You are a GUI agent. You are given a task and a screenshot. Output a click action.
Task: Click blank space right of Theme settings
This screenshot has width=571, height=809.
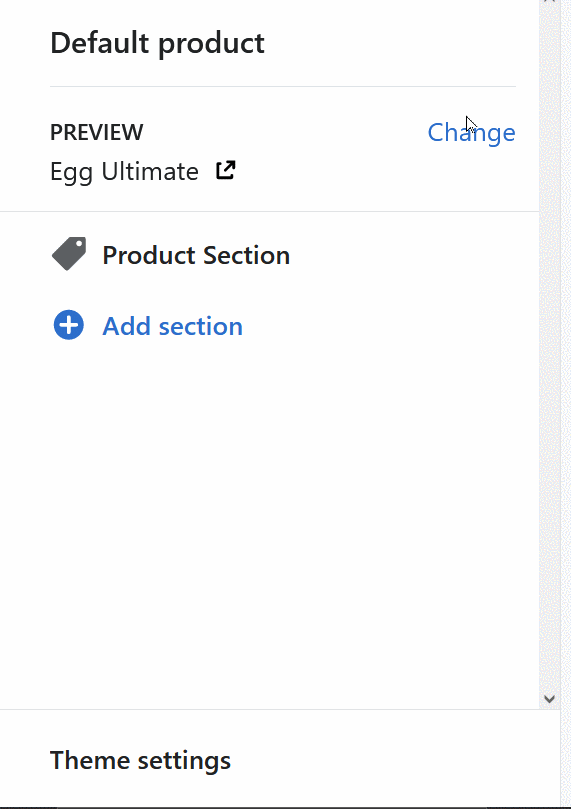tap(392, 761)
